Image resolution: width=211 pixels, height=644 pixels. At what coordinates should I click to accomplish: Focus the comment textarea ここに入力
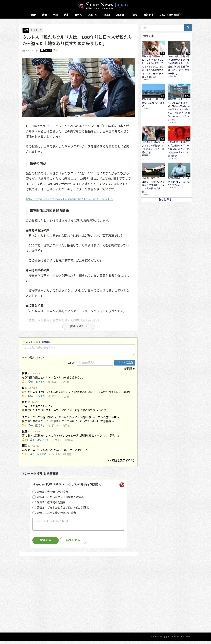(x=78, y=349)
